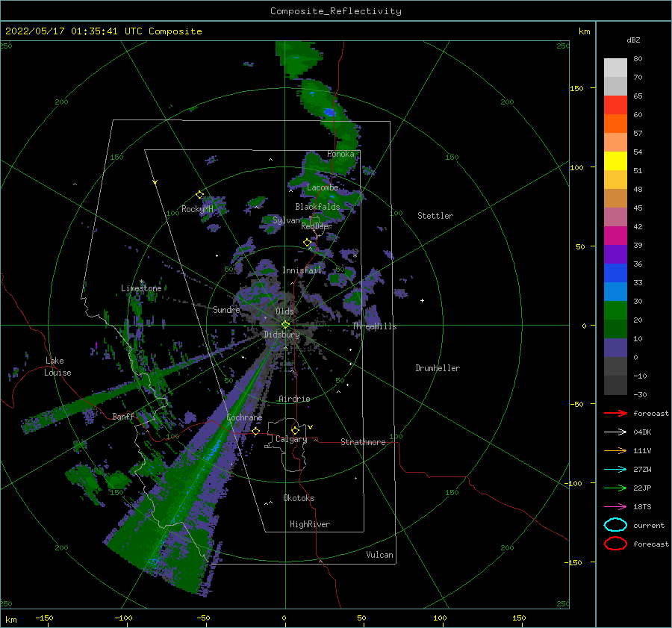Click the Blackfalds town label
Screen dimensions: 672x628
click(317, 207)
